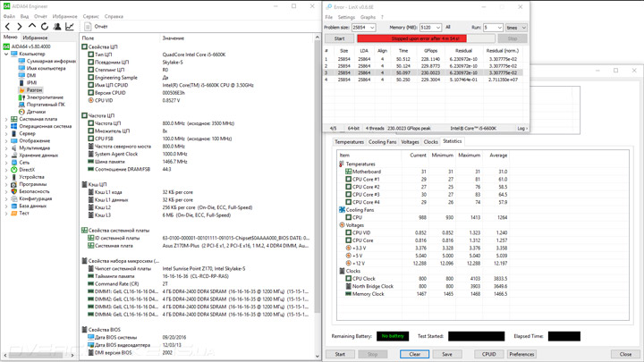Open the Файл menu in AIDA64
The image size is (644, 362).
pyautogui.click(x=9, y=16)
